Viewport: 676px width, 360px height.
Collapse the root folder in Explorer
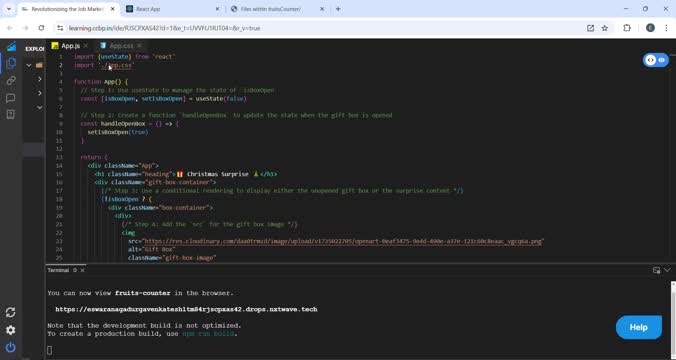click(29, 65)
